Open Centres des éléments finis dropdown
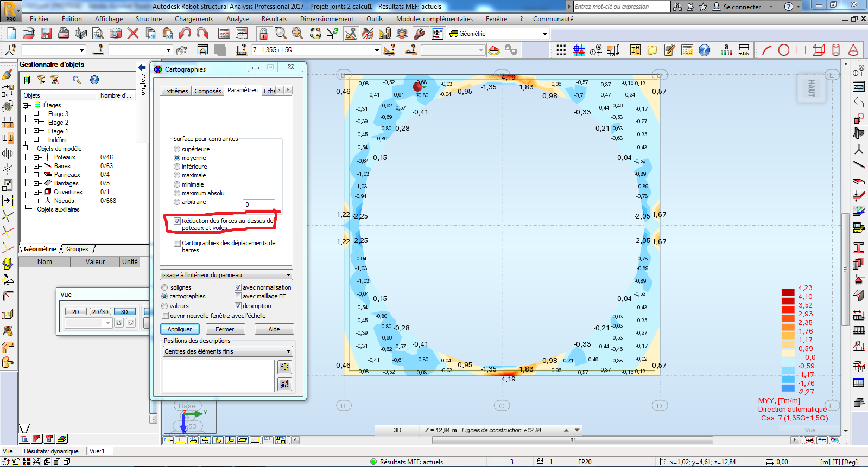The height and width of the screenshot is (467, 868). click(228, 351)
